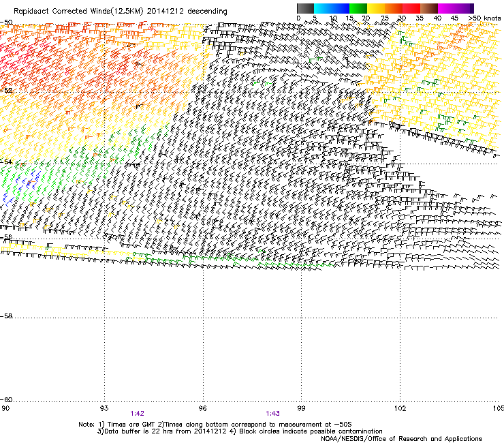The height and width of the screenshot is (443, 504).
Task: Click the latitude label '-58' on the left axis
Action: coord(6,316)
